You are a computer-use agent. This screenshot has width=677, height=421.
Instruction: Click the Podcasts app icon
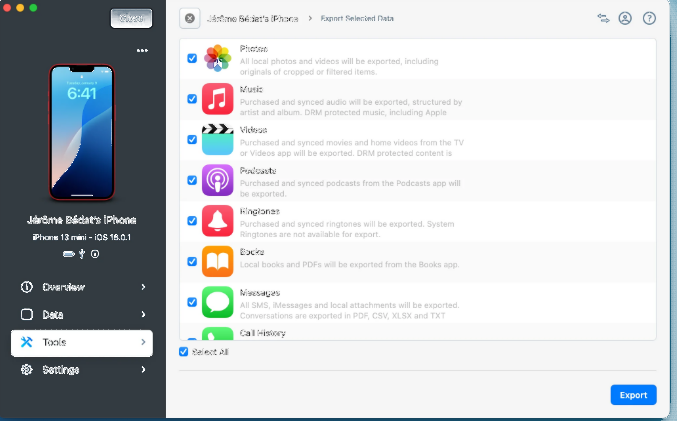pos(218,180)
